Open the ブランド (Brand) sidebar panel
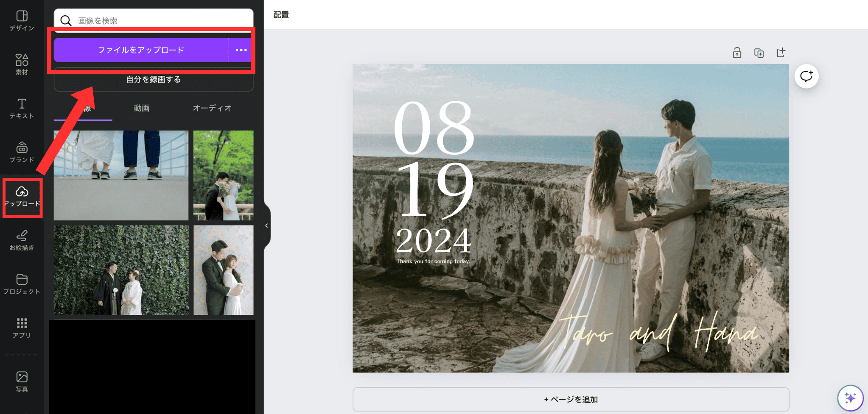 (x=22, y=152)
